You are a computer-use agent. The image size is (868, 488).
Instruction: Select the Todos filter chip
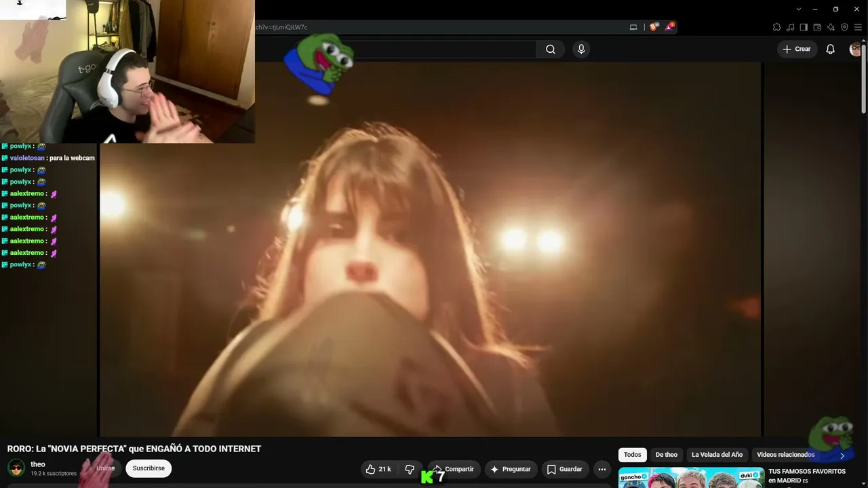[x=633, y=455]
